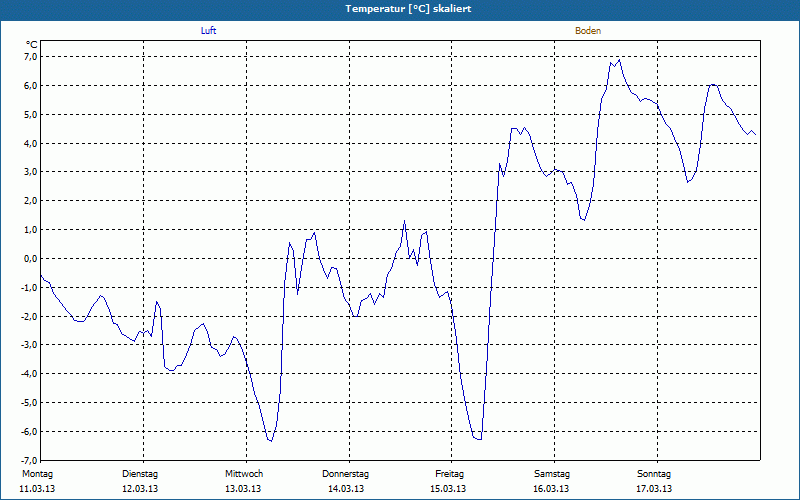Image resolution: width=800 pixels, height=500 pixels.
Task: Click the "Luft" legend label
Action: coord(208,31)
